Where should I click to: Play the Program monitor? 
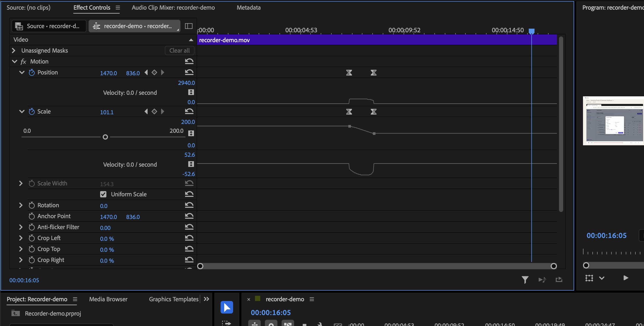point(626,278)
